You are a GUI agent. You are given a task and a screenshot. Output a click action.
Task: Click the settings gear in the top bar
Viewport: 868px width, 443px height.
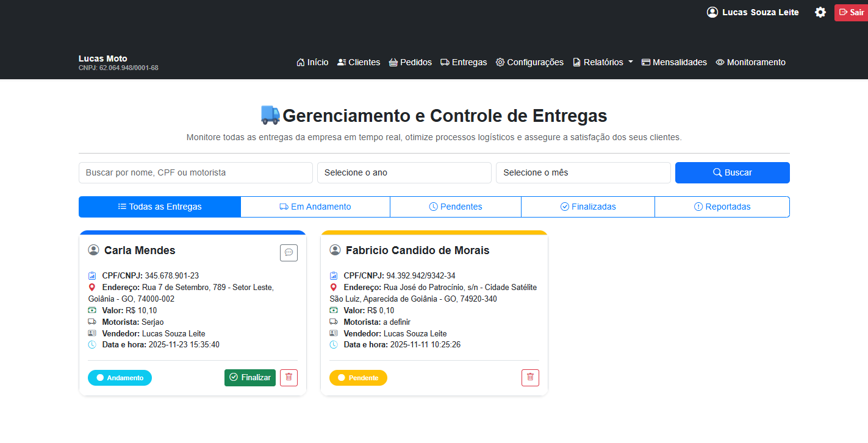pyautogui.click(x=820, y=12)
